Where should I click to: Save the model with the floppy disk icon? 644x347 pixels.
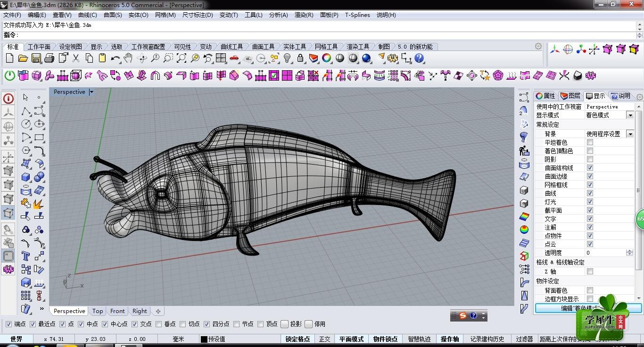[x=36, y=58]
